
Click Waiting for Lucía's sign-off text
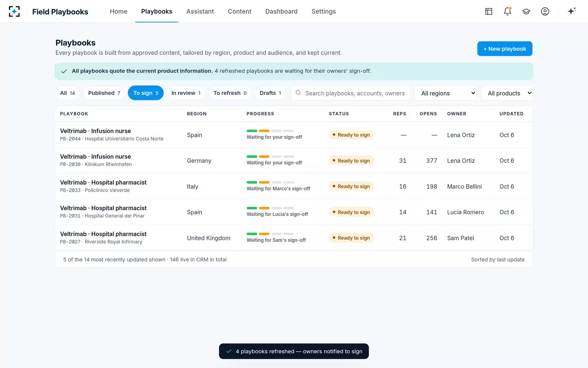(x=277, y=214)
